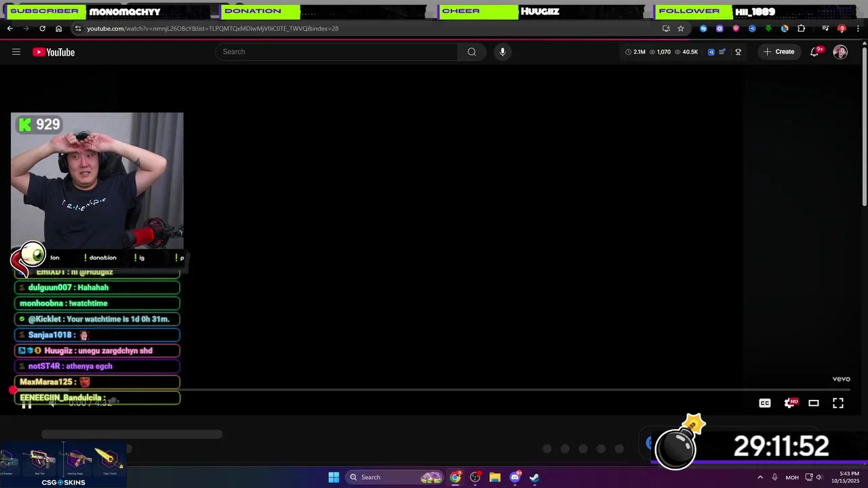Switch to Chrome in the taskbar
Image resolution: width=868 pixels, height=488 pixels.
[x=455, y=477]
